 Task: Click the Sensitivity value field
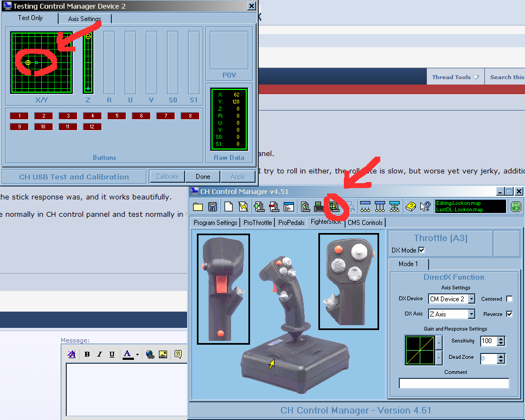[x=489, y=341]
